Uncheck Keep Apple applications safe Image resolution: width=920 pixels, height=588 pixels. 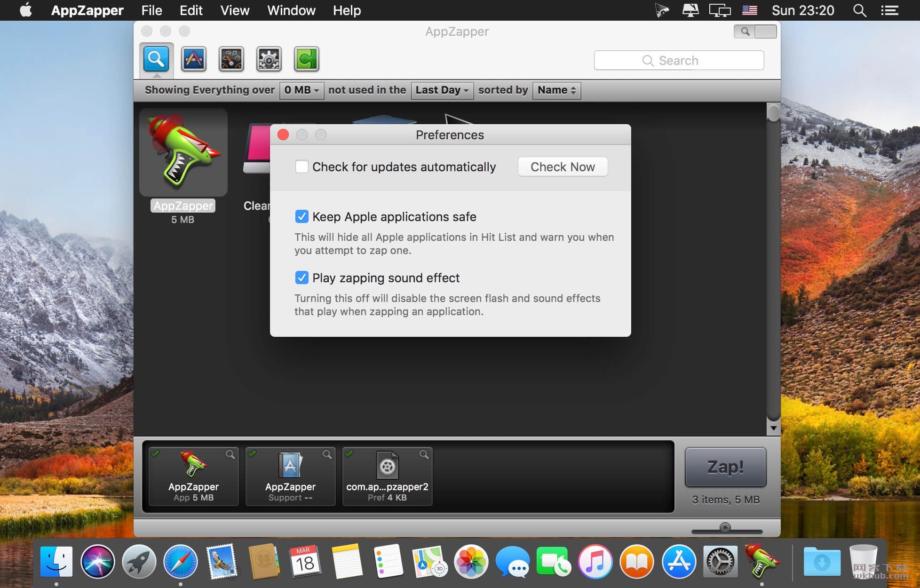pyautogui.click(x=301, y=216)
